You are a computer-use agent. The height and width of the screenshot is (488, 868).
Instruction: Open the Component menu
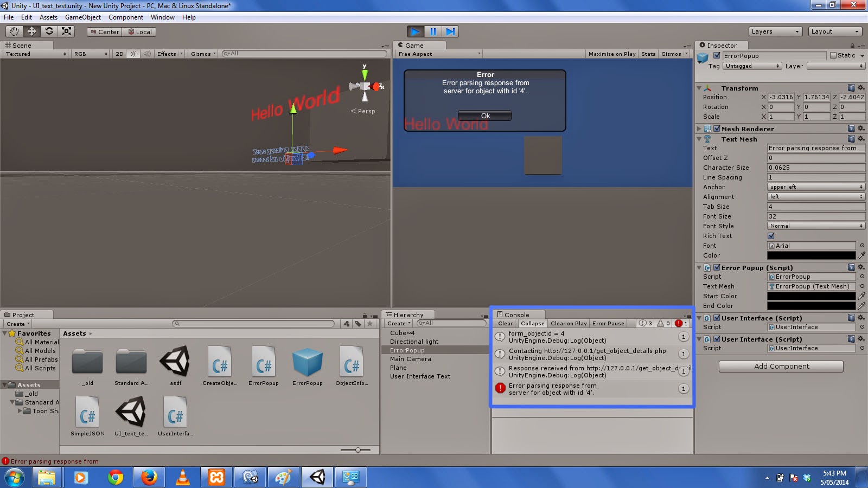coord(126,17)
